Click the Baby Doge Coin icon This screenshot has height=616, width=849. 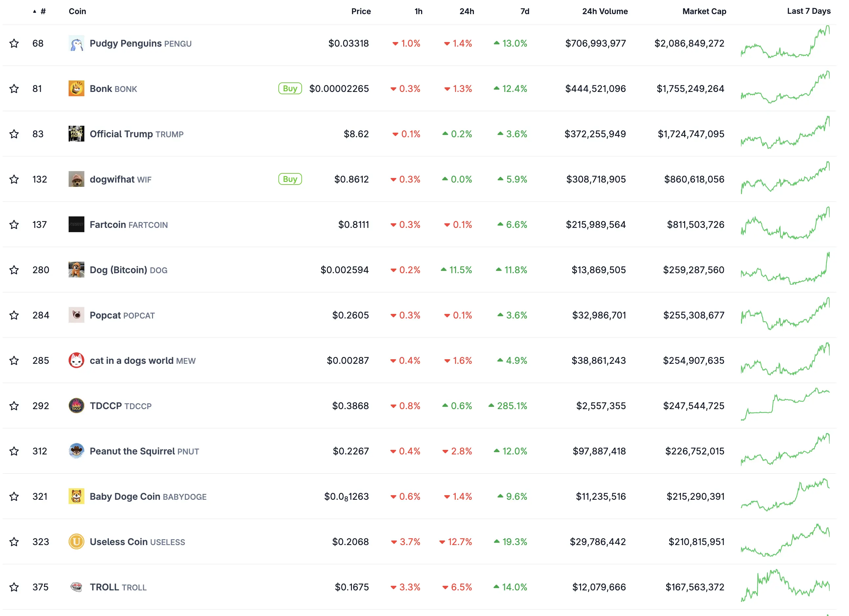click(76, 496)
